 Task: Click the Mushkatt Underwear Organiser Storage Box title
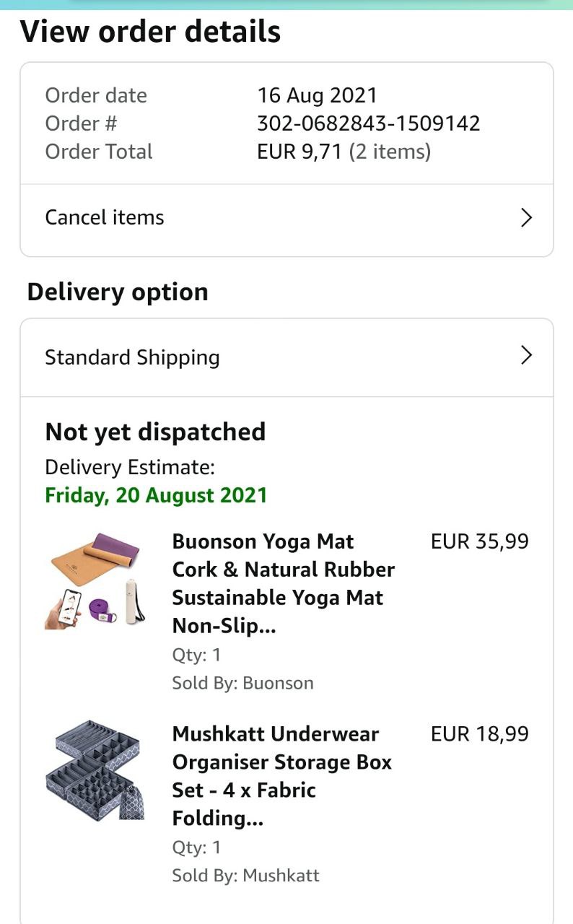click(281, 775)
